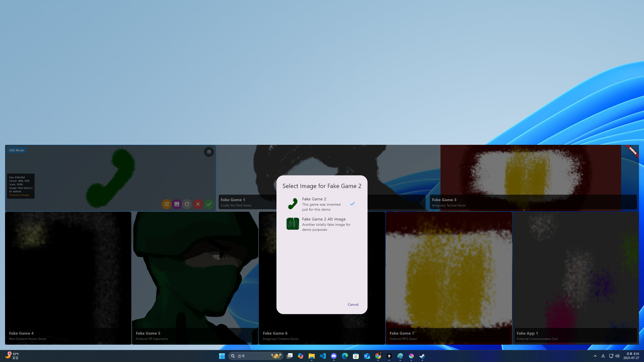
Task: Launch Steam from the taskbar
Action: (422, 356)
